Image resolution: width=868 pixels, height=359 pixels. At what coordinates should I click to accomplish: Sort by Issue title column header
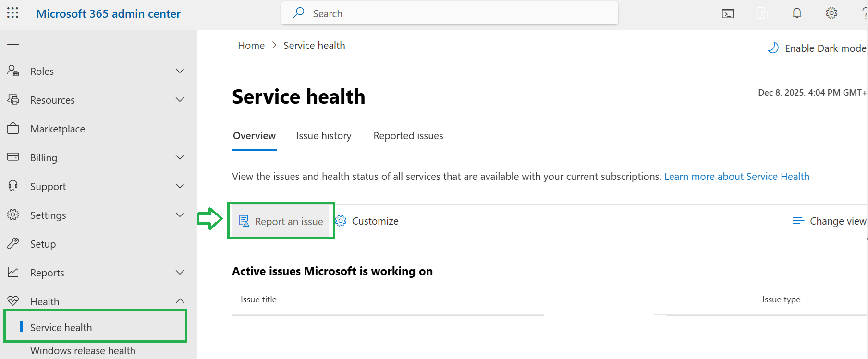pyautogui.click(x=258, y=299)
